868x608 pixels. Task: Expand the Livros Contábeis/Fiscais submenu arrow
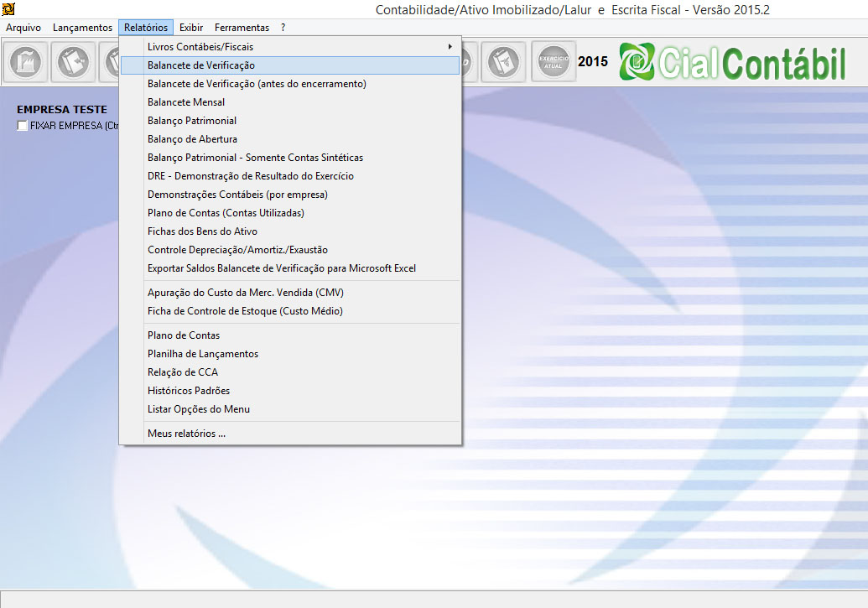450,47
